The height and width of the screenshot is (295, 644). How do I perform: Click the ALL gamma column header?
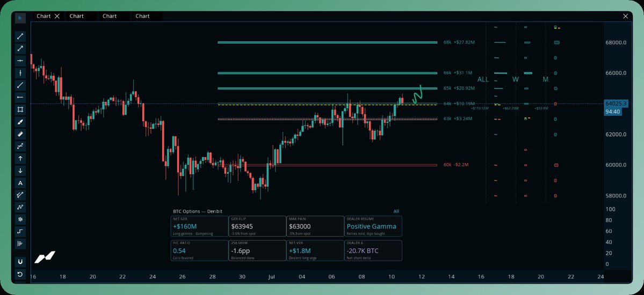(483, 79)
